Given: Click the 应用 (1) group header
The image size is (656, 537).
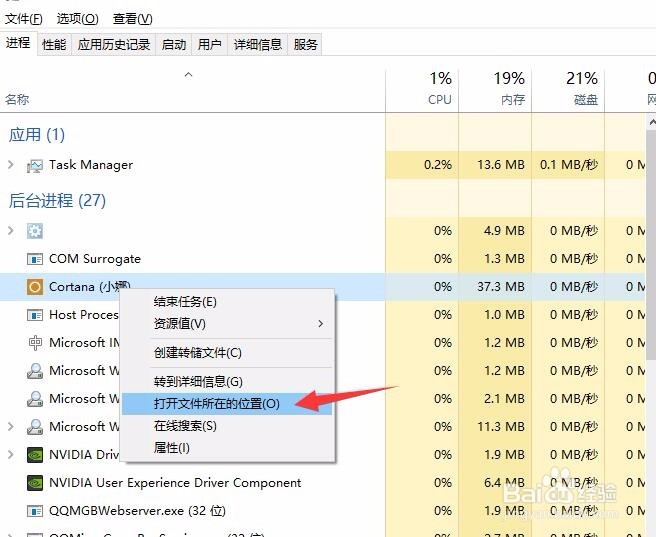Looking at the screenshot, I should pyautogui.click(x=37, y=135).
